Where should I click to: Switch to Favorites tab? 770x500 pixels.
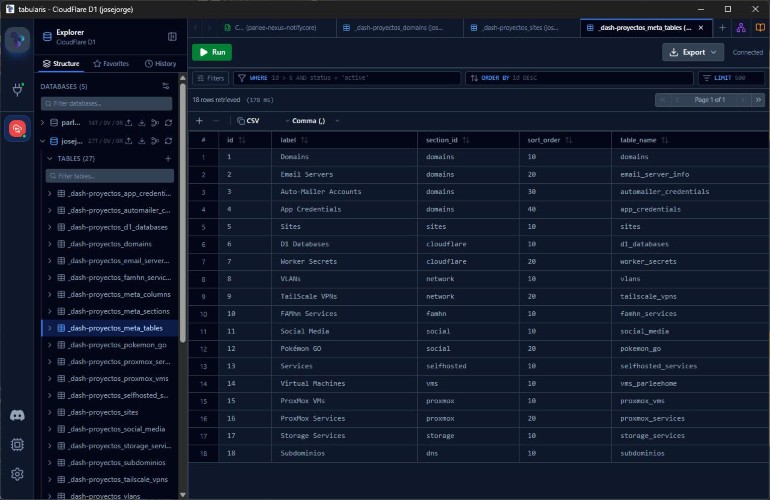point(111,63)
